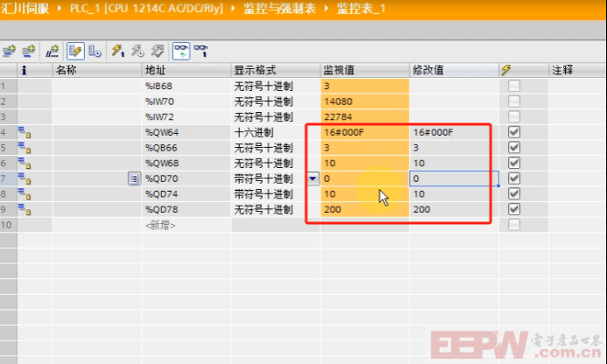The image size is (607, 364).
Task: Uncheck the modify checkbox for %QW68
Action: click(514, 164)
